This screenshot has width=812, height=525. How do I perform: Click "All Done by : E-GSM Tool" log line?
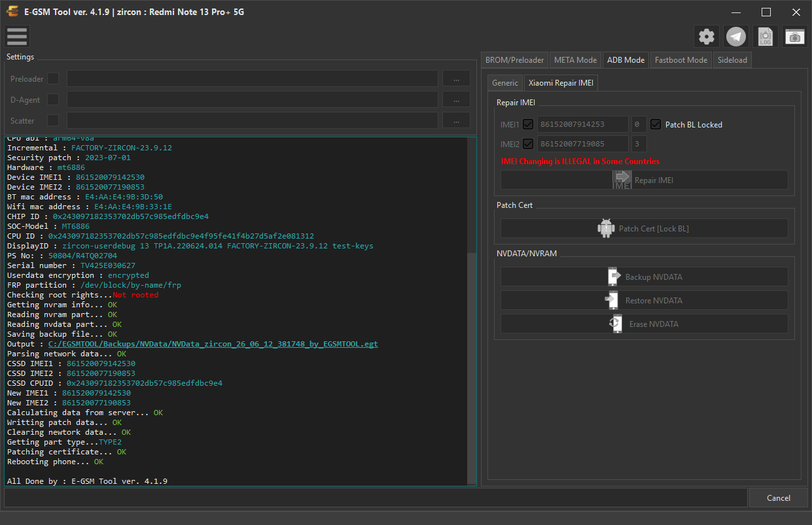pos(87,481)
